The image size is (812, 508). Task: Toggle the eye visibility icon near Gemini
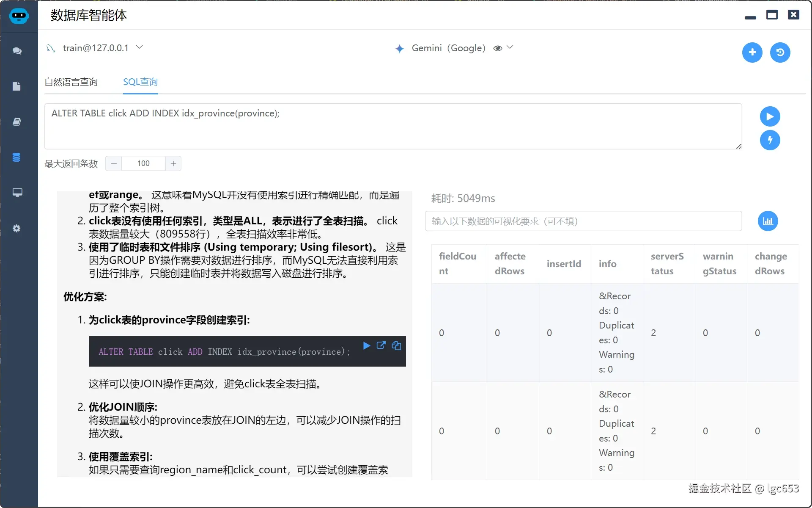498,48
